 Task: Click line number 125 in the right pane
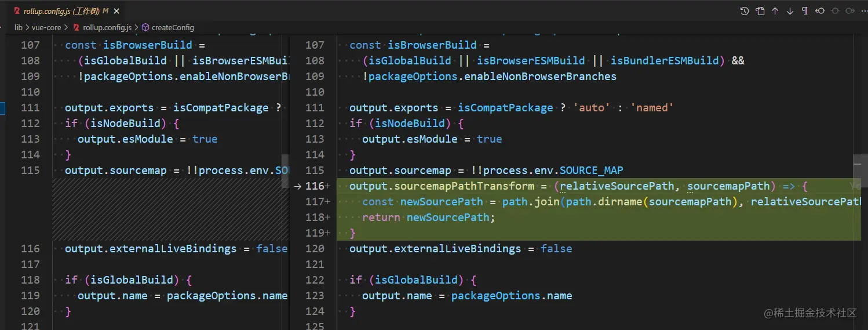(x=315, y=327)
